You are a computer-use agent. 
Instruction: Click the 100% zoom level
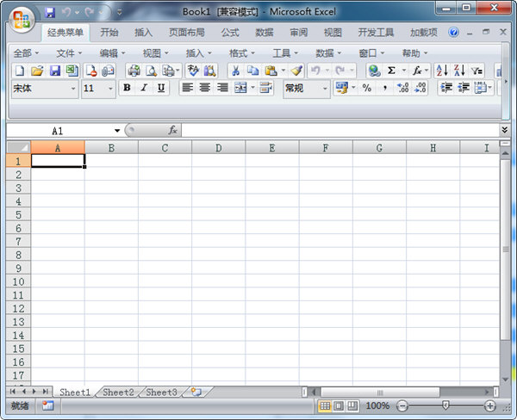[x=377, y=406]
